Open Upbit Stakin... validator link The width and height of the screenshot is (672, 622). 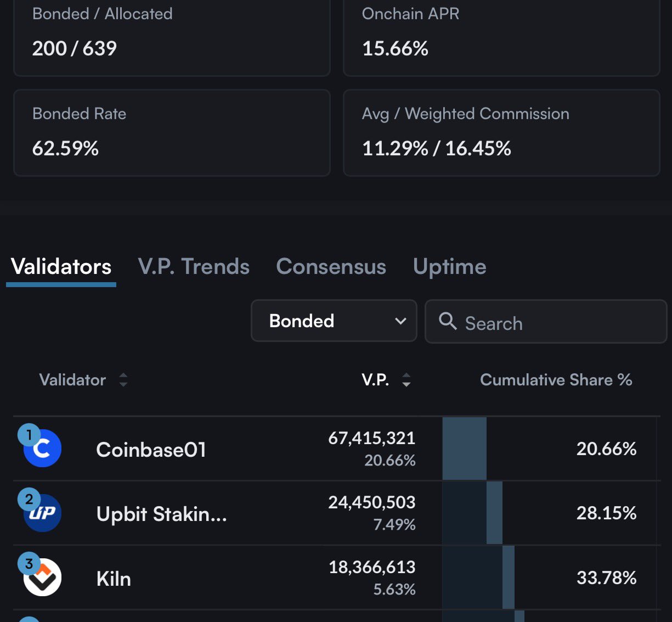(162, 514)
